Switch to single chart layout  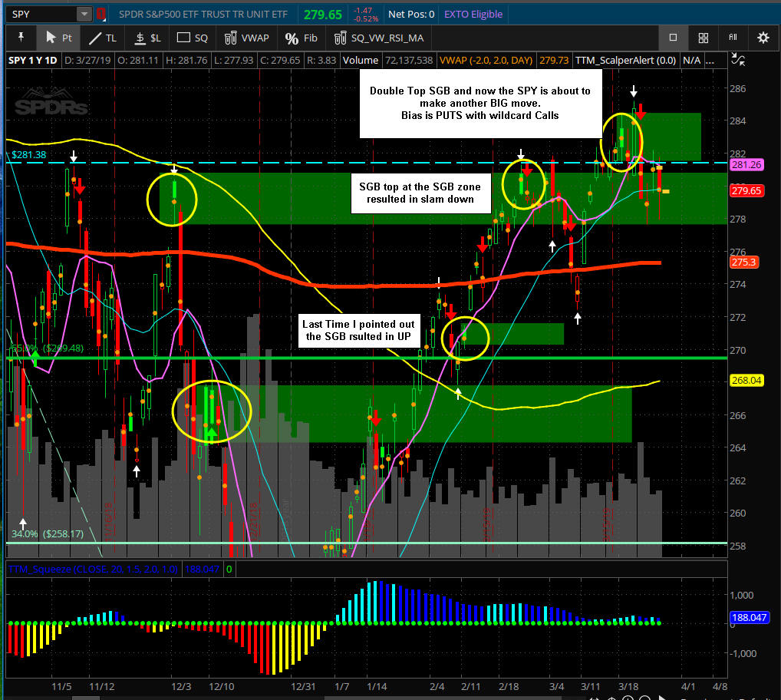[x=673, y=38]
